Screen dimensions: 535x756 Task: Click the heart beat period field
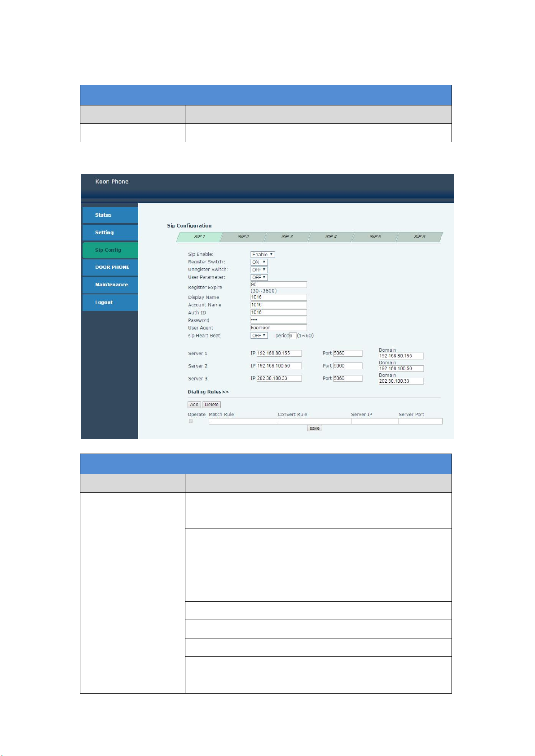[293, 336]
